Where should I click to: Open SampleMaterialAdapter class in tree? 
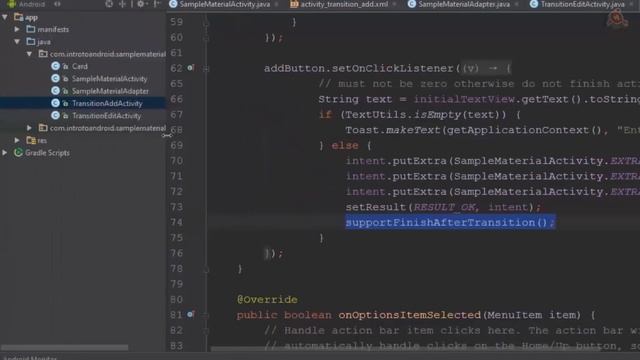tap(110, 91)
